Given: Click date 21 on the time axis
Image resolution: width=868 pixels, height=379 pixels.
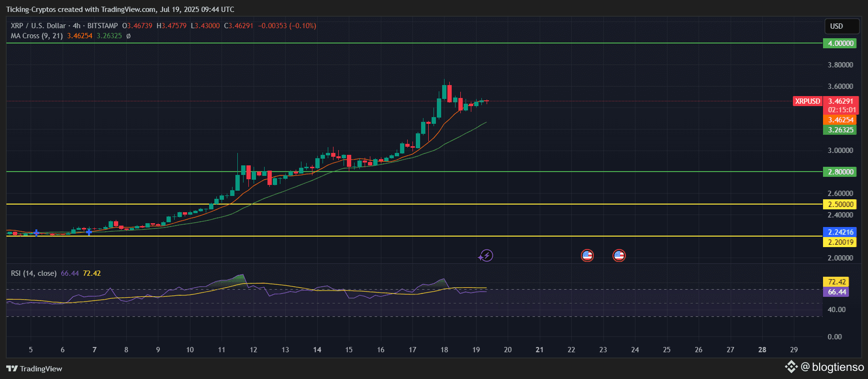Looking at the screenshot, I should [540, 350].
